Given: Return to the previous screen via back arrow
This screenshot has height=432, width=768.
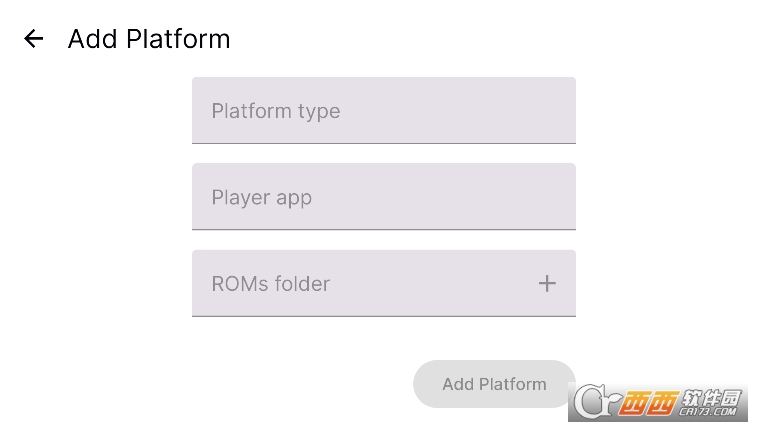Looking at the screenshot, I should coord(34,39).
